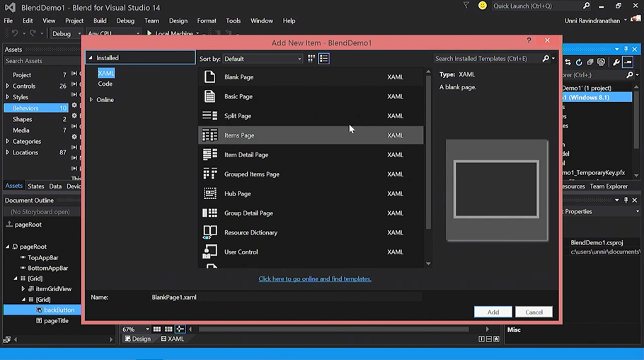Image resolution: width=644 pixels, height=360 pixels.
Task: Open the Properties wrench icon
Action: pyautogui.click(x=616, y=62)
